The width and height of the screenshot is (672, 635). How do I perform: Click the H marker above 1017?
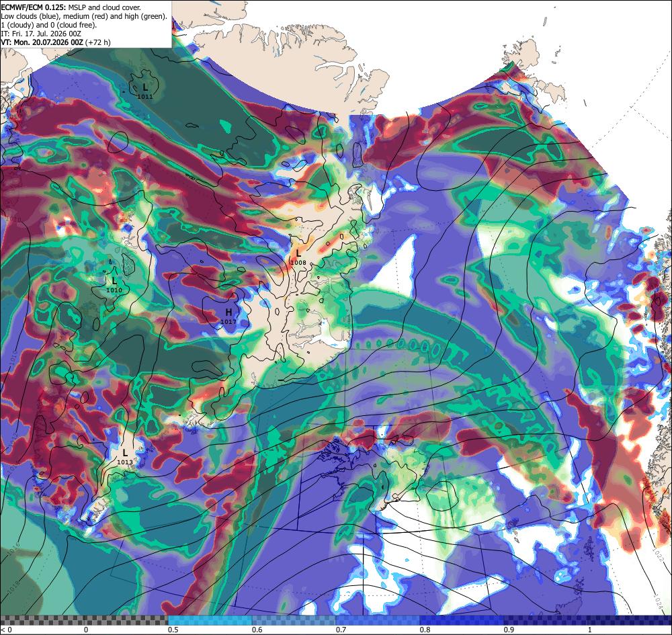(x=228, y=312)
